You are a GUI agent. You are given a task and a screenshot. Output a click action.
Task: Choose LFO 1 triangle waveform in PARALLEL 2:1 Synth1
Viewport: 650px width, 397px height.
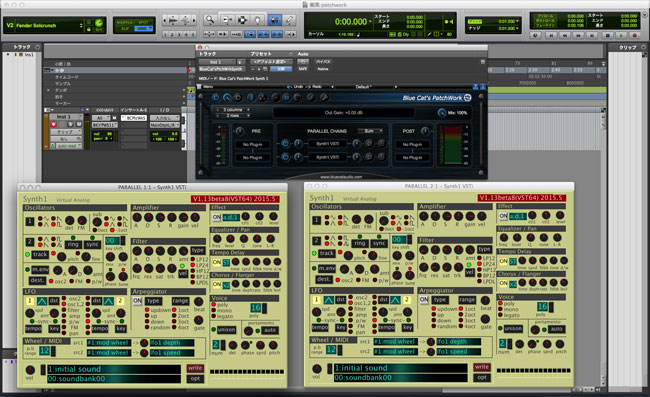click(329, 300)
